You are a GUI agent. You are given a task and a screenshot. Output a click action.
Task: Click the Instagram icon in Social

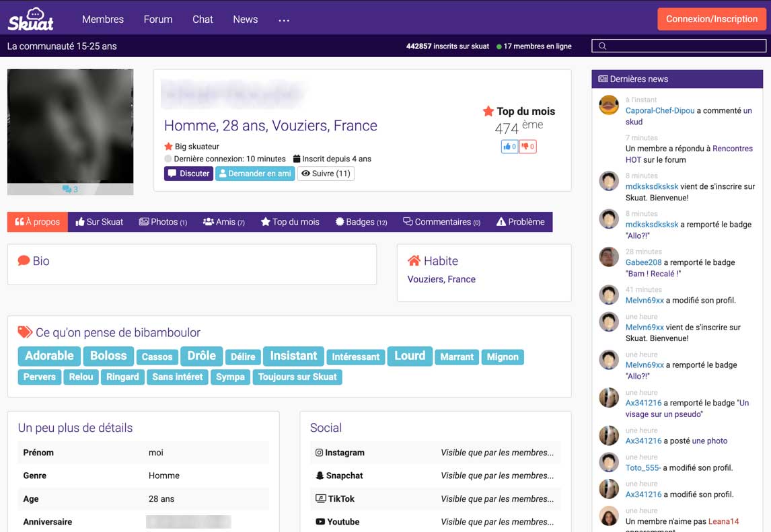(x=320, y=453)
